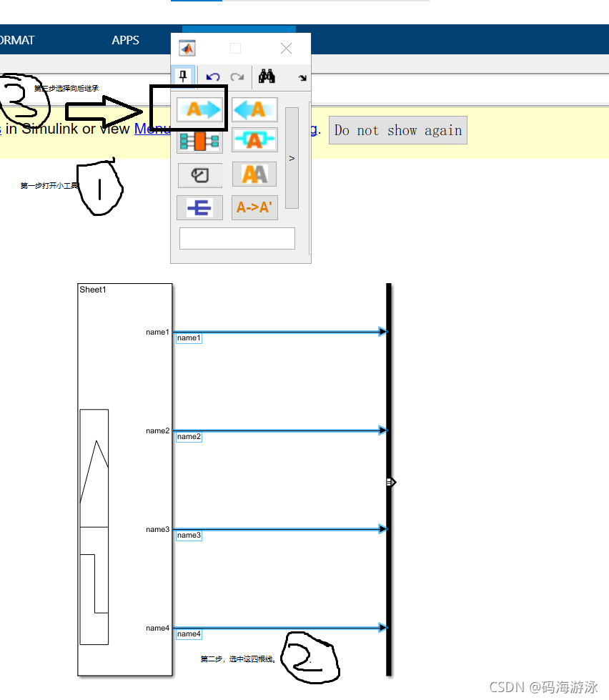The width and height of the screenshot is (609, 700).
Task: Click the propagate signal name backward icon
Action: (254, 109)
